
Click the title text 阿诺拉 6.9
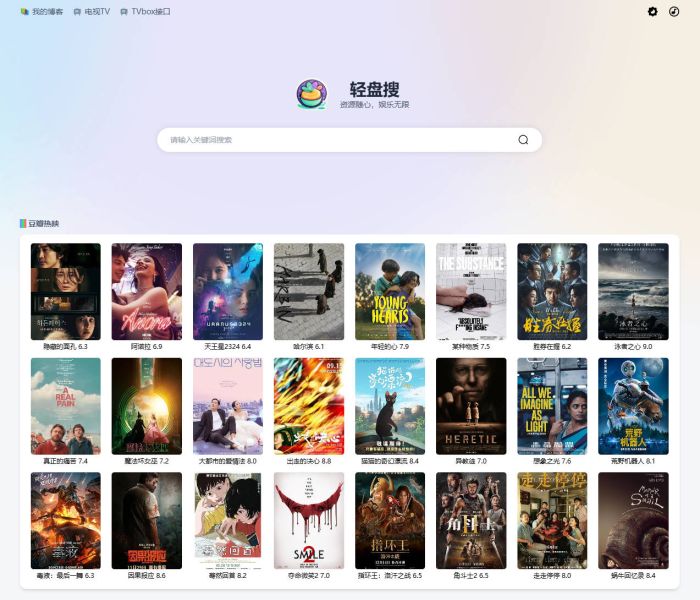146,346
